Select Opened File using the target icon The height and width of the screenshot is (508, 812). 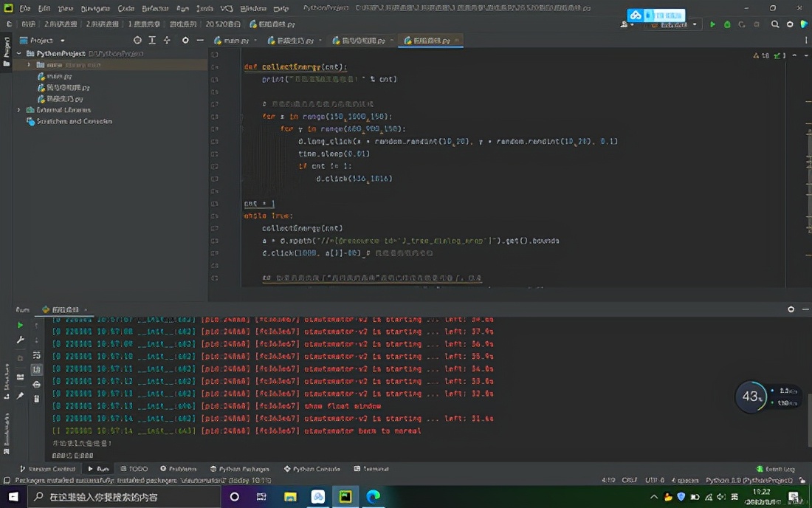tap(137, 41)
